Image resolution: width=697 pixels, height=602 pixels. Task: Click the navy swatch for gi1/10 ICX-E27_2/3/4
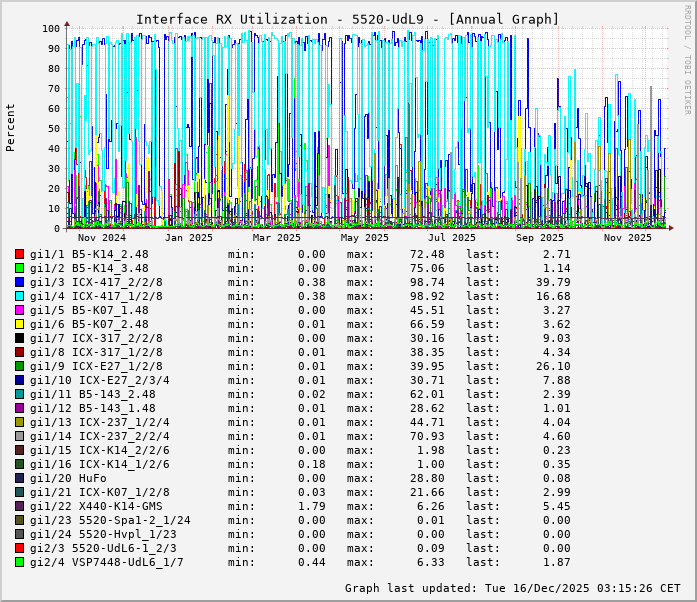19,380
